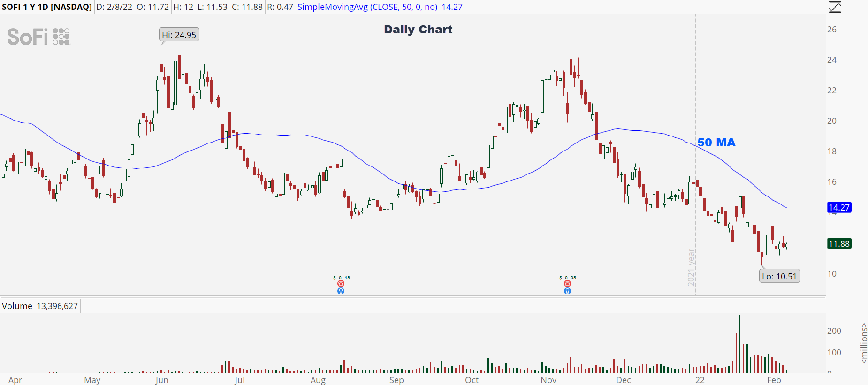Image resolution: width=868 pixels, height=385 pixels.
Task: Click the SOFI 1 Y 1D [NASDAQ] symbol label
Action: click(47, 7)
